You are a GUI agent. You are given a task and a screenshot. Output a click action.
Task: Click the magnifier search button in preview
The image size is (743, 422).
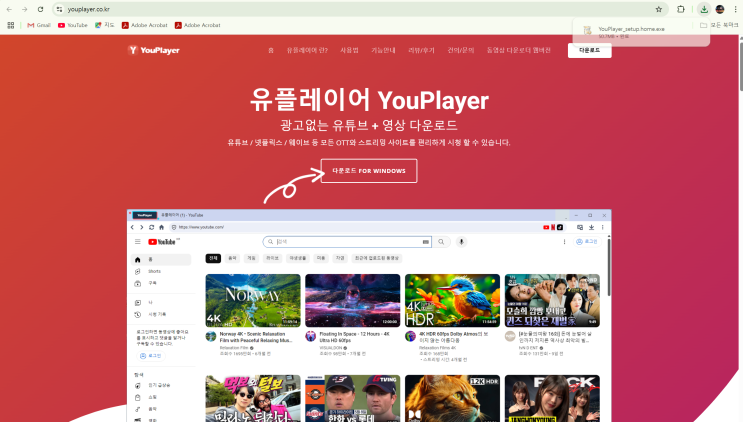coord(441,242)
